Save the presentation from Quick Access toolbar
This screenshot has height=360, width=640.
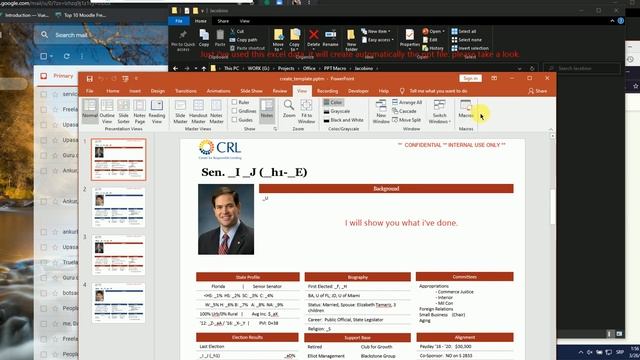pyautogui.click(x=89, y=78)
